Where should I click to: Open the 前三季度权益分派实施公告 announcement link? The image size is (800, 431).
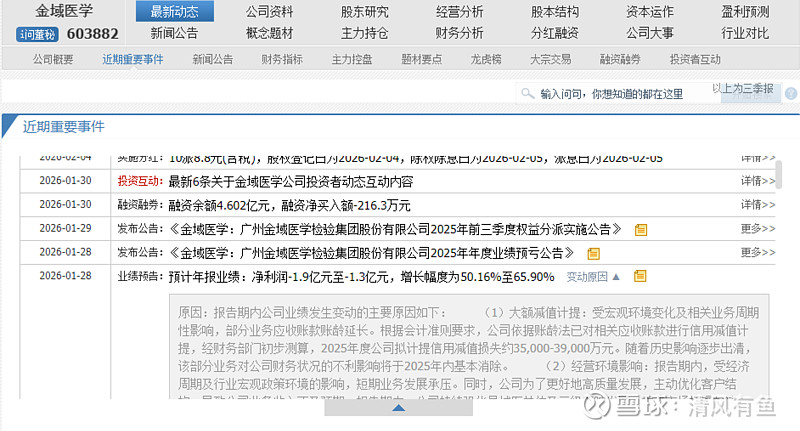[395, 229]
